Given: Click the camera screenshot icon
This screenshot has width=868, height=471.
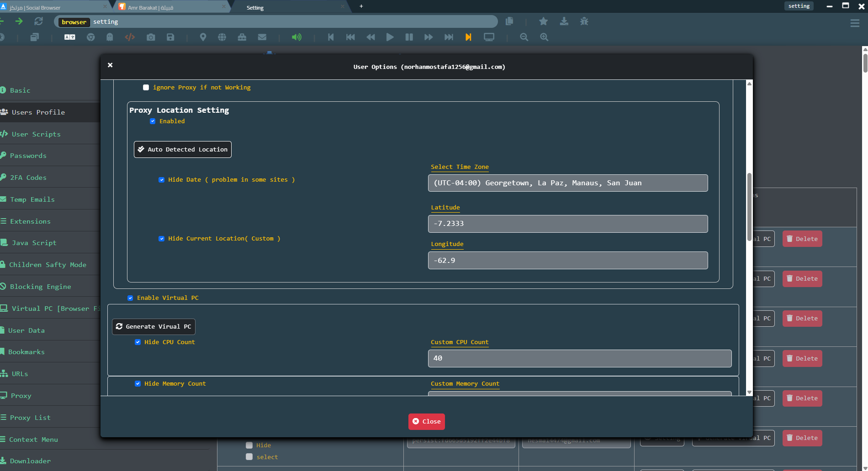Looking at the screenshot, I should coord(151,37).
